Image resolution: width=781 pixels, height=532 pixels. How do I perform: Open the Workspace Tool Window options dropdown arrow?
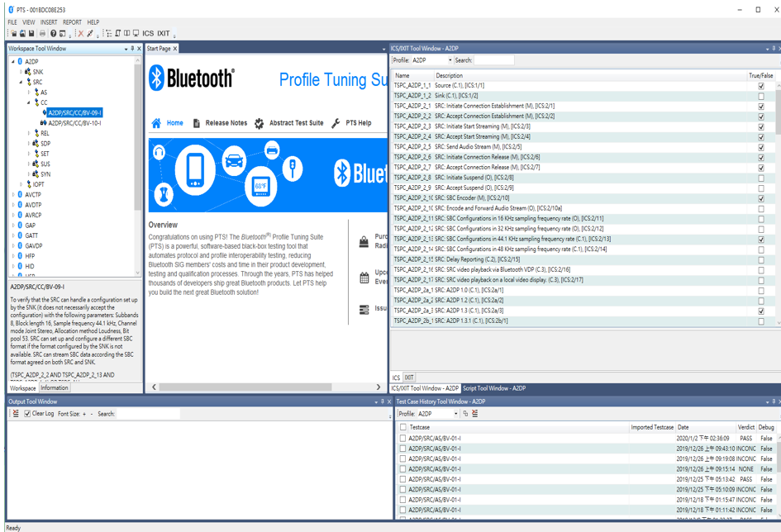(126, 49)
